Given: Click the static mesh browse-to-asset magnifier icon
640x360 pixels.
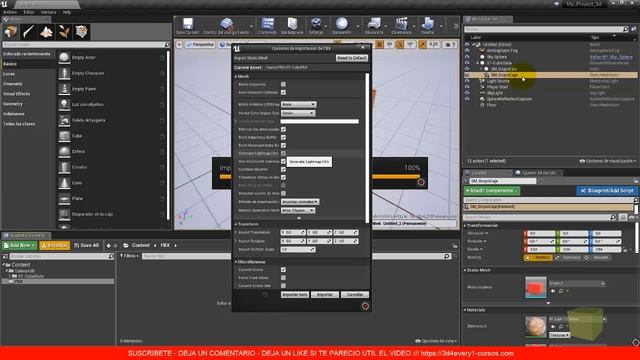Looking at the screenshot, I should [561, 291].
